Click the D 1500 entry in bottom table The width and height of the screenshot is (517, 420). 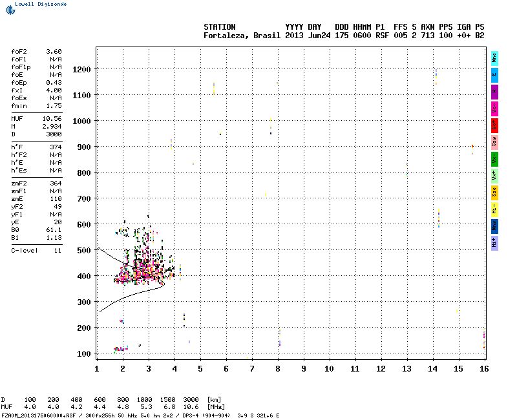point(168,400)
